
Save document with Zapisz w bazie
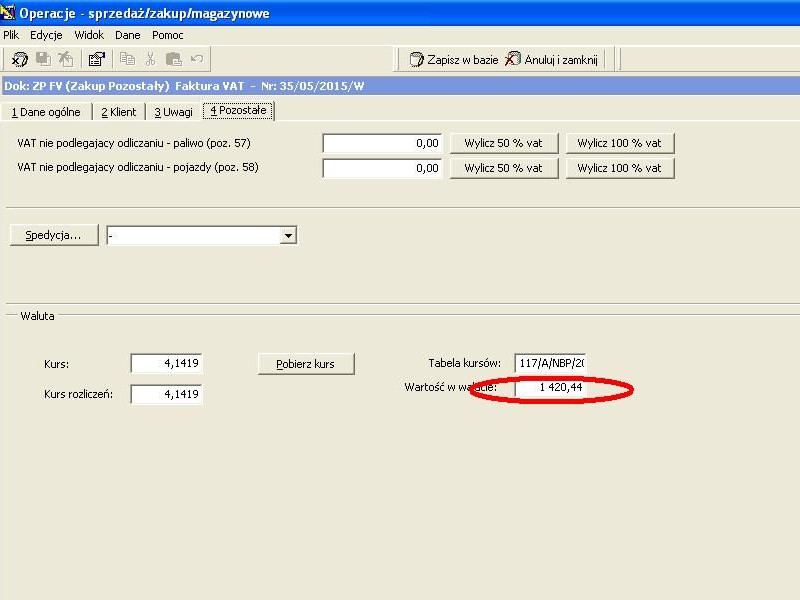[x=454, y=60]
